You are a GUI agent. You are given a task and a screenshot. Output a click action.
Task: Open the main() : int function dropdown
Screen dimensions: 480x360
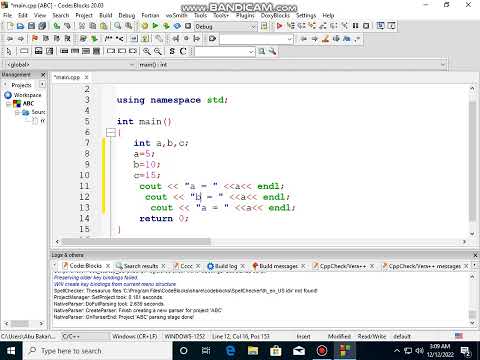click(x=443, y=64)
